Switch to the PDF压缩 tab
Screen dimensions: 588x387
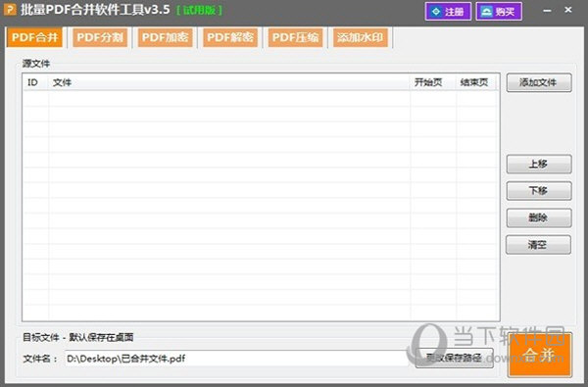(296, 37)
